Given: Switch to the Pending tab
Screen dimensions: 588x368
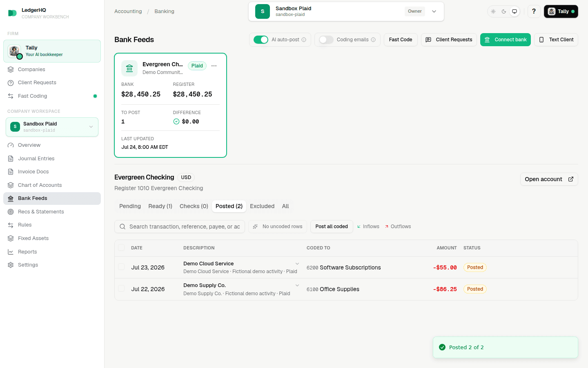Looking at the screenshot, I should (x=130, y=206).
